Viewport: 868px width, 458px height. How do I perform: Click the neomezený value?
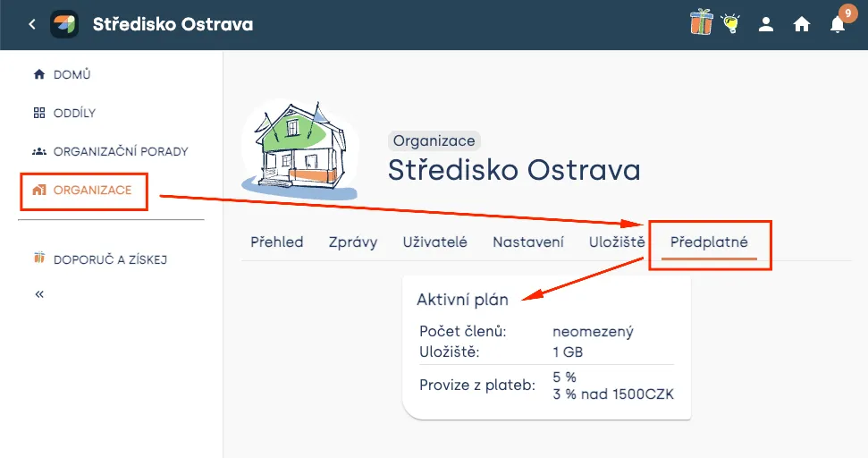[593, 332]
